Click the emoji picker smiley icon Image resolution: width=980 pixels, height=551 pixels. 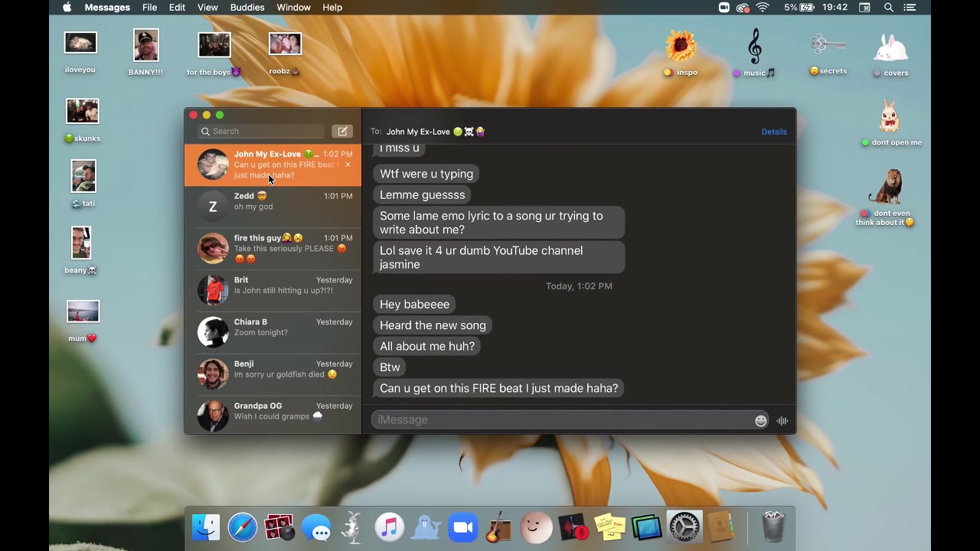click(761, 420)
